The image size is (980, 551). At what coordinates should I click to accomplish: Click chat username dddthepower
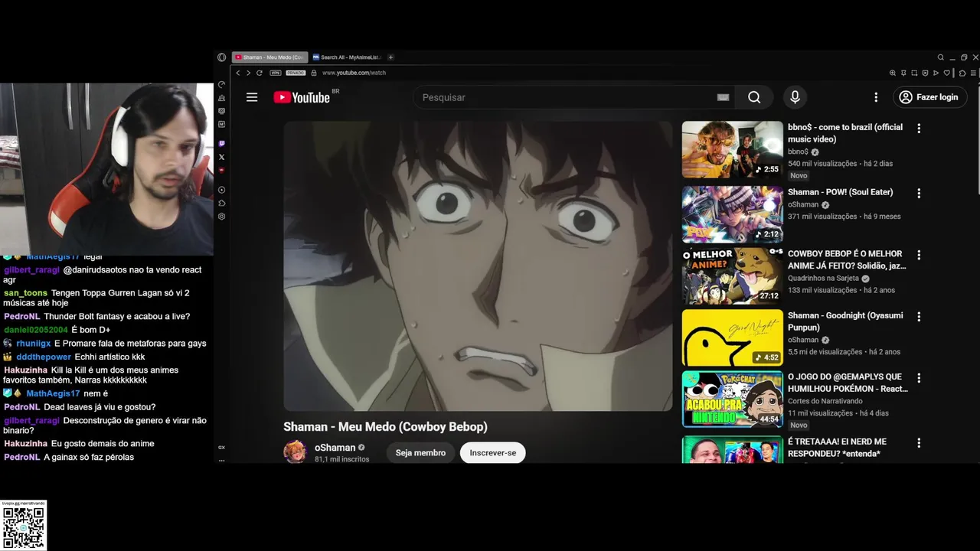tap(44, 357)
